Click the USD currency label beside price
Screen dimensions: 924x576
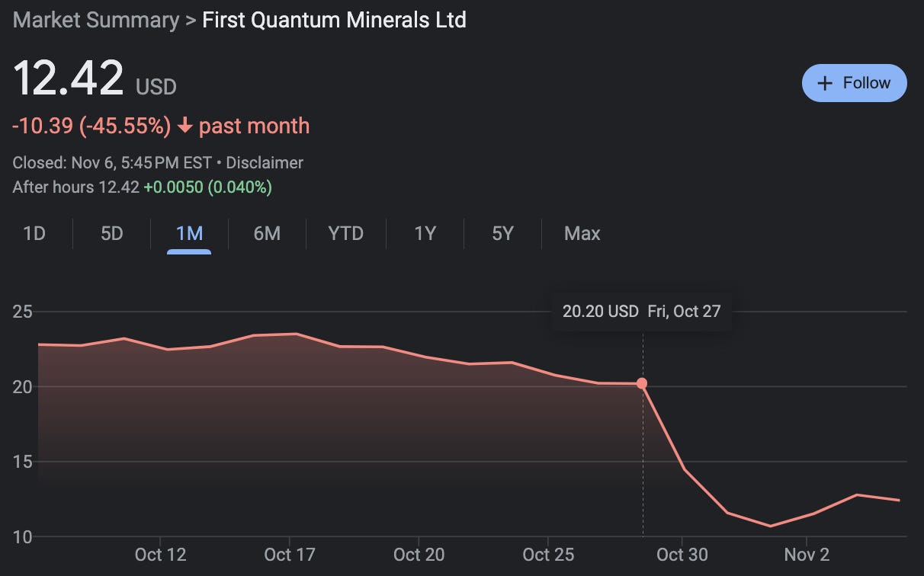(156, 87)
